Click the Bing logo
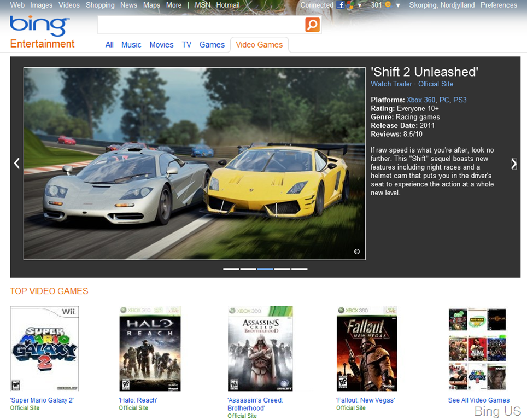 [x=40, y=26]
